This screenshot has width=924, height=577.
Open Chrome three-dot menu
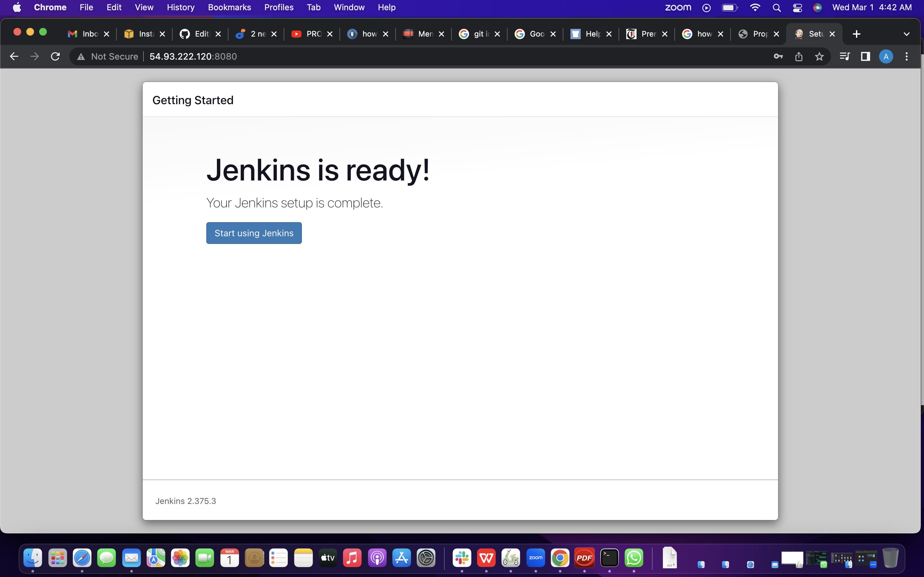pyautogui.click(x=906, y=56)
